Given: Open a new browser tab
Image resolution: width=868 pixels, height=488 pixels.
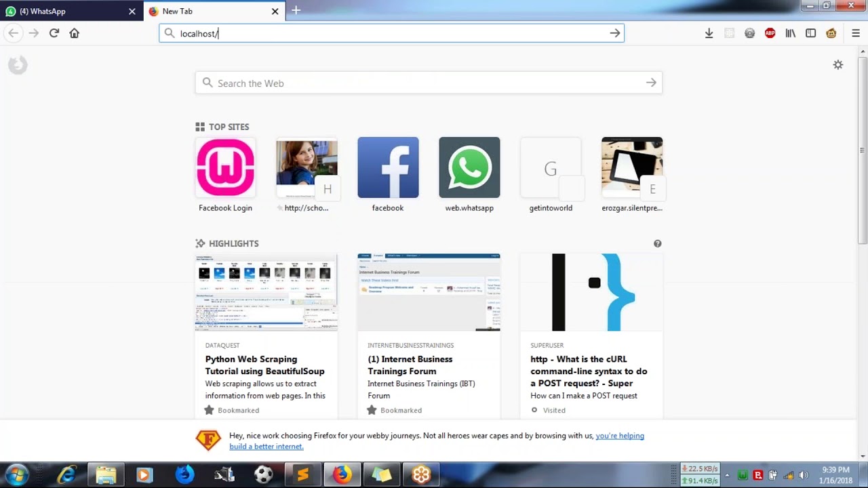Looking at the screenshot, I should 296,10.
